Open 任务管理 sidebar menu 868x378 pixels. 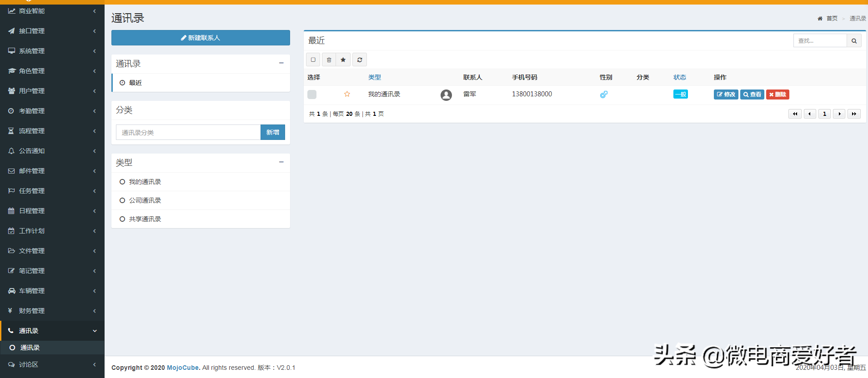click(x=52, y=191)
